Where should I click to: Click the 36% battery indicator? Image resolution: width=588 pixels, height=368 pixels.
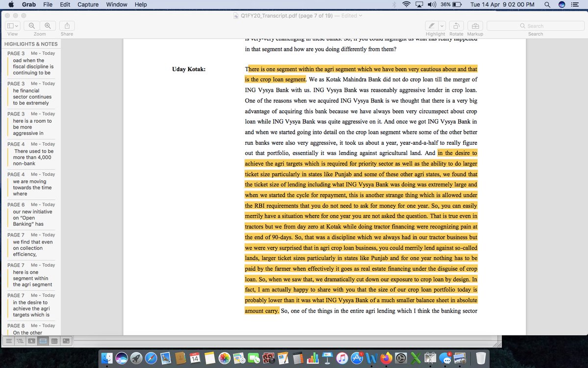point(451,4)
